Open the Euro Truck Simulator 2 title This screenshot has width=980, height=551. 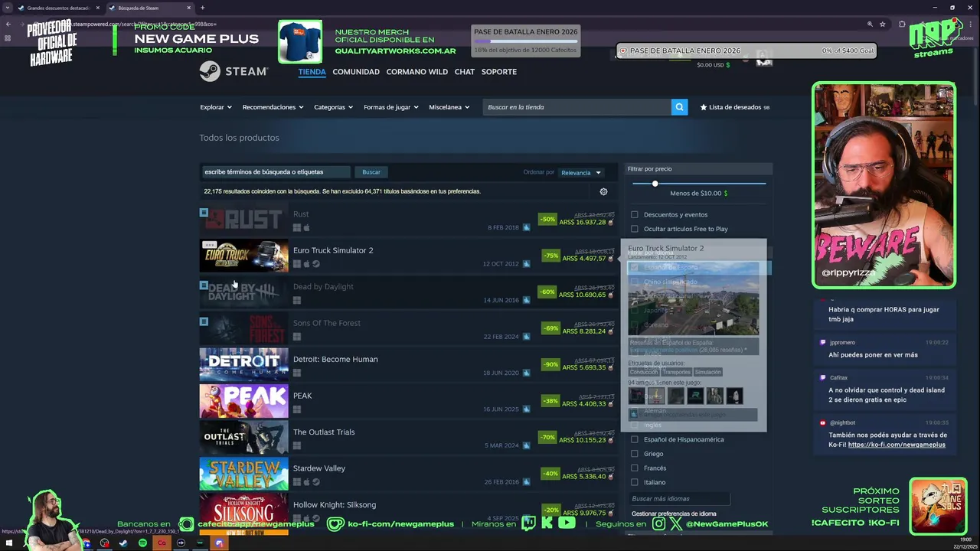(333, 250)
